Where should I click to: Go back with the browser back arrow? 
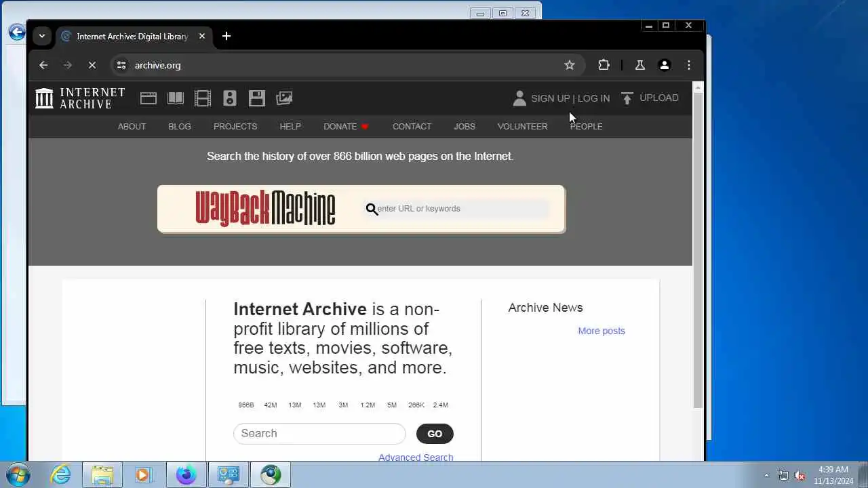(43, 65)
